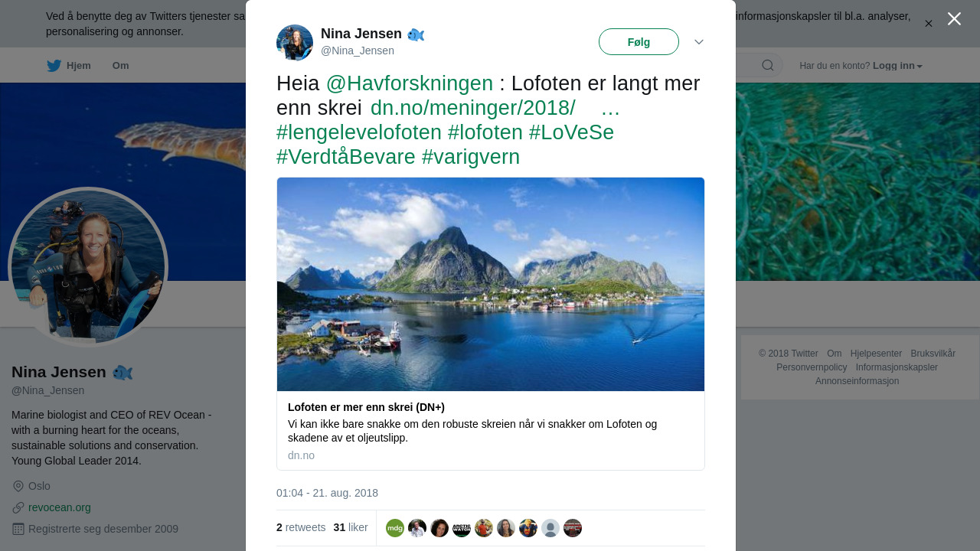Viewport: 980px width, 551px height.
Task: Click the search magnifier icon
Action: tap(768, 66)
